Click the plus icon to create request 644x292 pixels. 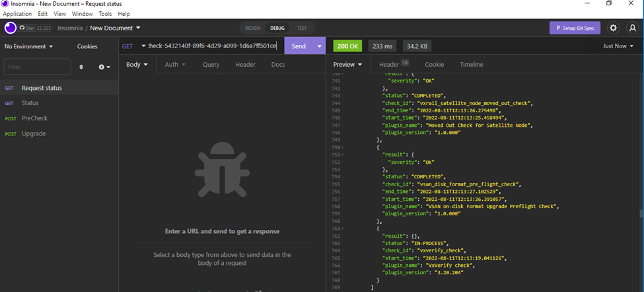click(104, 67)
